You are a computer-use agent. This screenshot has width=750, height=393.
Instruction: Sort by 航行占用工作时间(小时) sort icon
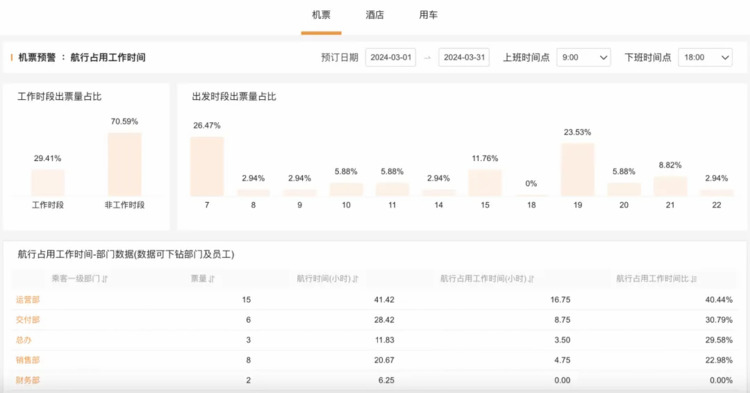tap(531, 279)
